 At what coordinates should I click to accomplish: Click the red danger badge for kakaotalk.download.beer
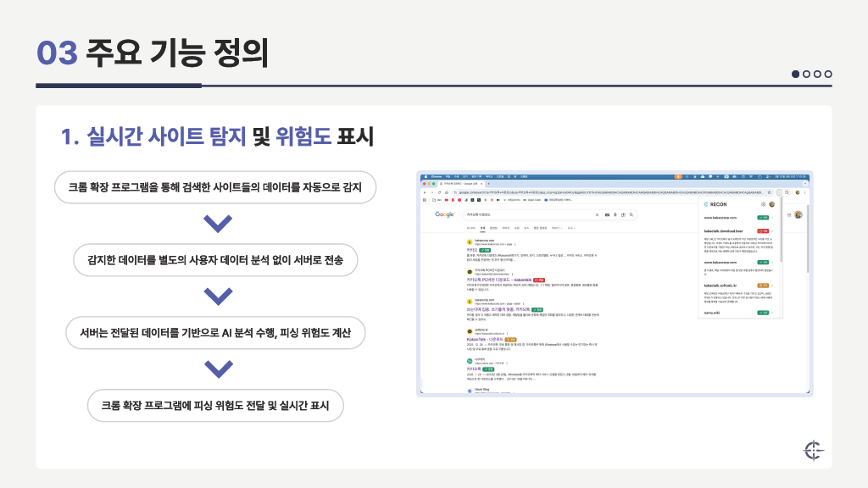point(764,230)
